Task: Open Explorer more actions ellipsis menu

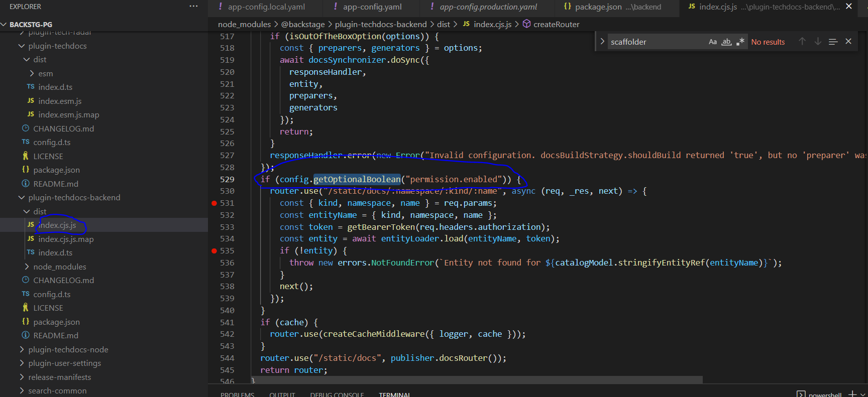Action: click(193, 7)
